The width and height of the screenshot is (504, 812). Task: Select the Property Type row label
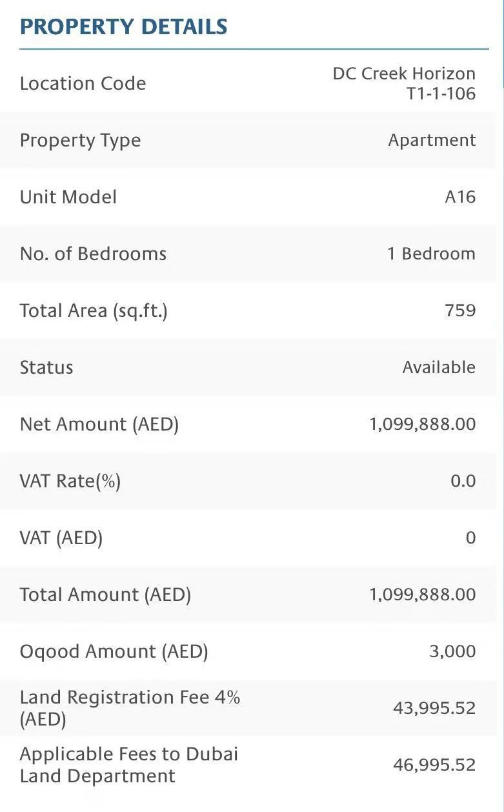pos(80,141)
